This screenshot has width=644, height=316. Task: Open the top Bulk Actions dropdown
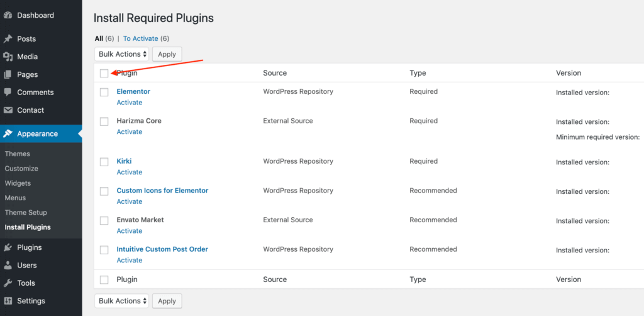point(122,54)
